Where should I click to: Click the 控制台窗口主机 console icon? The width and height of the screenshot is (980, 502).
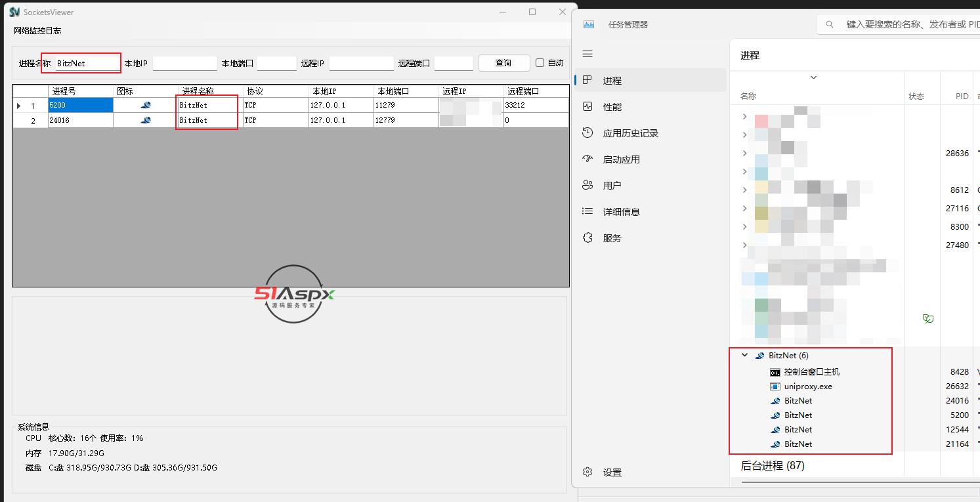(x=775, y=372)
